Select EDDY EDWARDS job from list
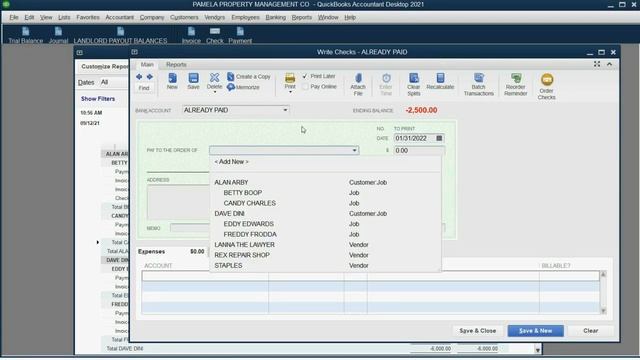The image size is (640, 360). click(x=325, y=224)
